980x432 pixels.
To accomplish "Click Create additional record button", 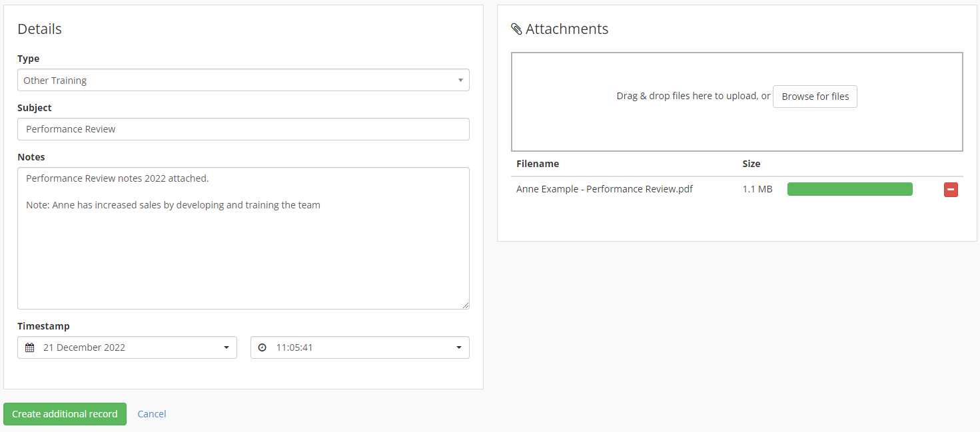I will tap(65, 414).
